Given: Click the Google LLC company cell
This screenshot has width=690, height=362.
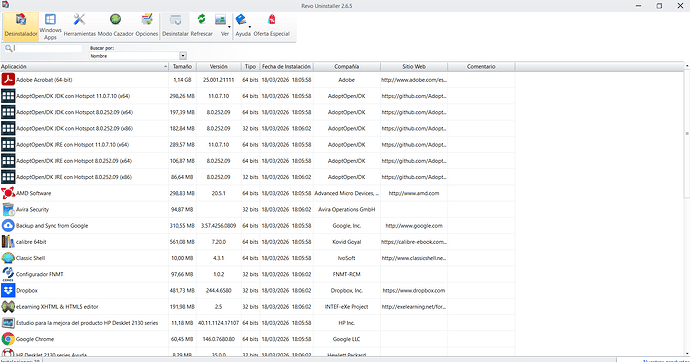Looking at the screenshot, I should 347,339.
